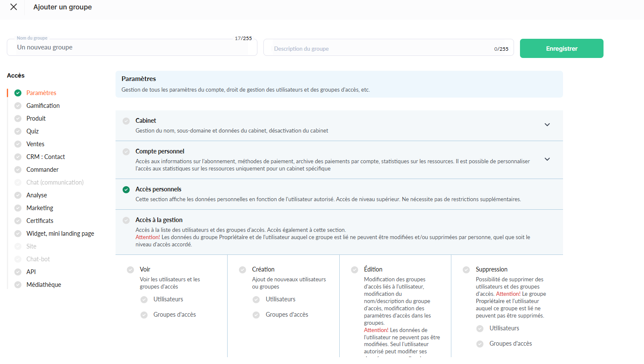The image size is (644, 364).
Task: Toggle the Accès personnels checkbox
Action: (x=126, y=190)
